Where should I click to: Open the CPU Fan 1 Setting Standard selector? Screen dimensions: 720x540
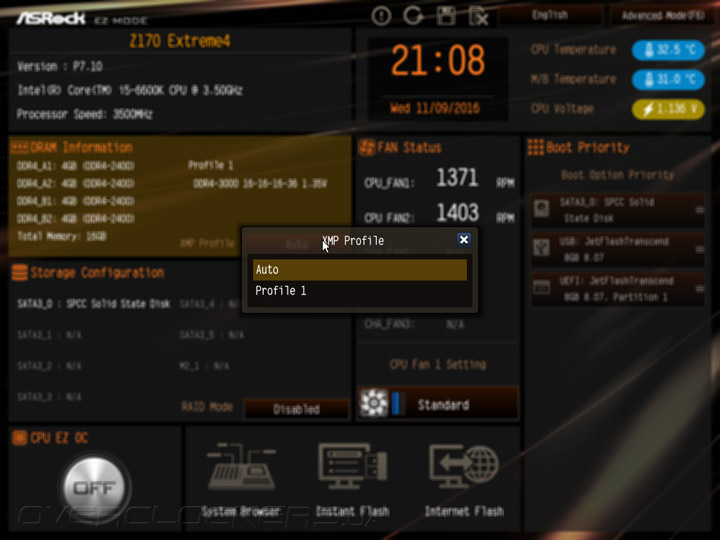[x=438, y=404]
